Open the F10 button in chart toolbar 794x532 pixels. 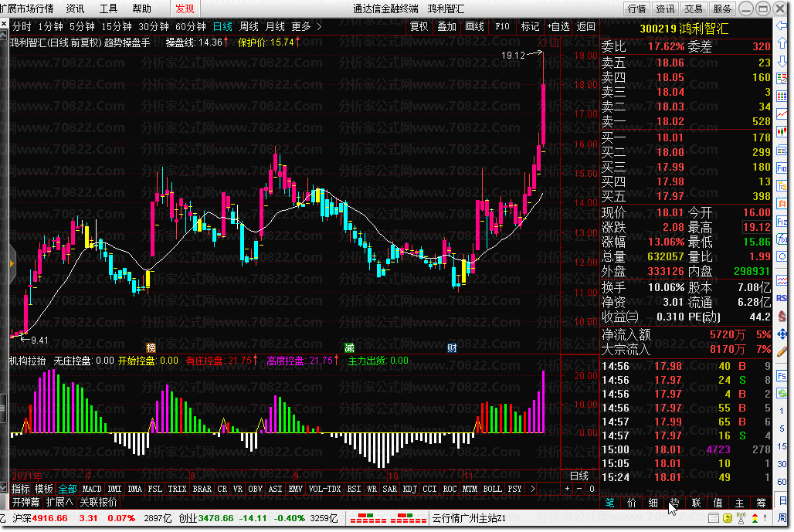coord(502,26)
